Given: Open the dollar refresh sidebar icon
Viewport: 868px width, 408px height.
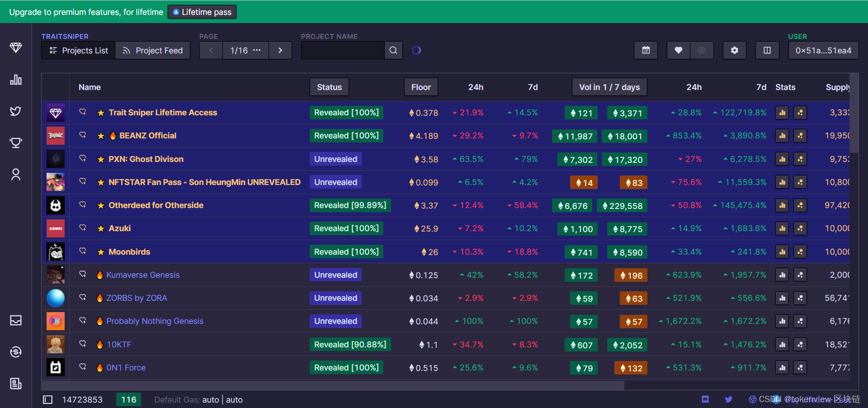Looking at the screenshot, I should [16, 352].
